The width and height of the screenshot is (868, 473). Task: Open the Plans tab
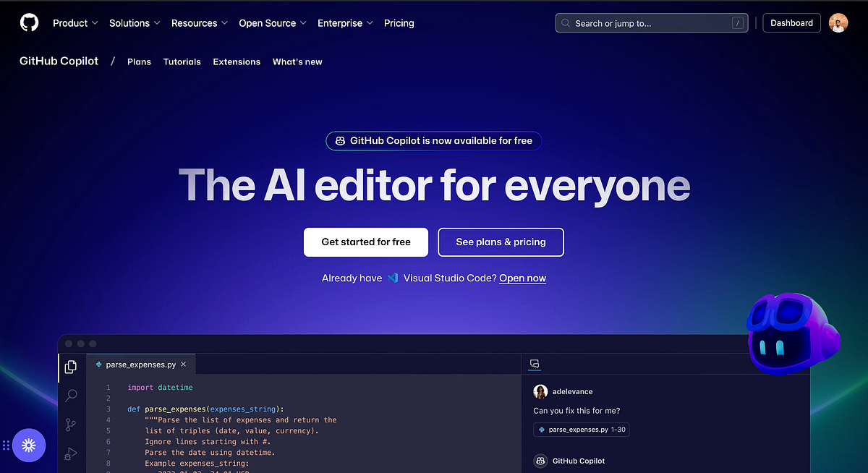[x=139, y=62]
